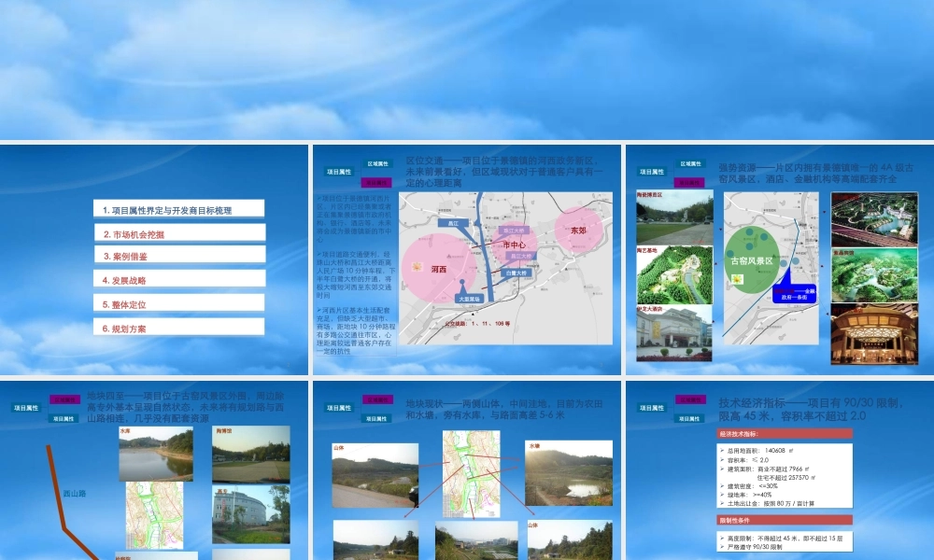Click agenda item 1. 项目属性界定与开发商目标梳理

pyautogui.click(x=178, y=209)
